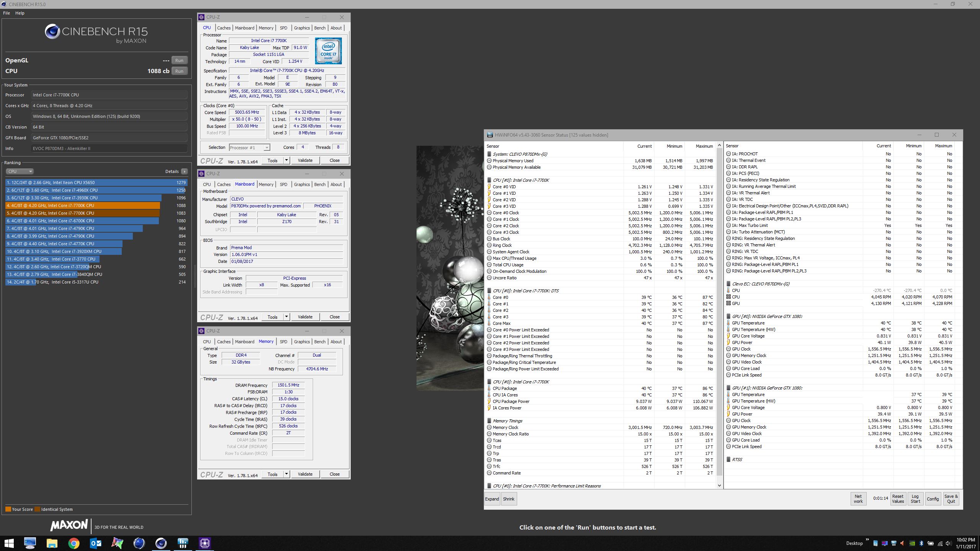The image size is (980, 551).
Task: Click the colorful arrow taskbar icon
Action: (x=118, y=543)
